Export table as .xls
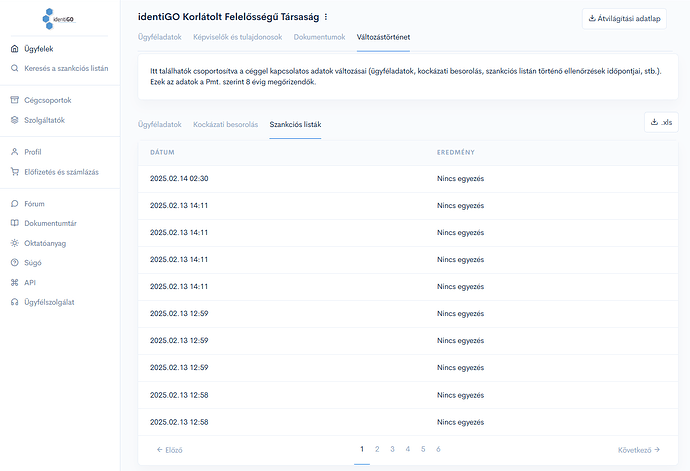Screen dimensions: 690x471 pyautogui.click(x=661, y=122)
